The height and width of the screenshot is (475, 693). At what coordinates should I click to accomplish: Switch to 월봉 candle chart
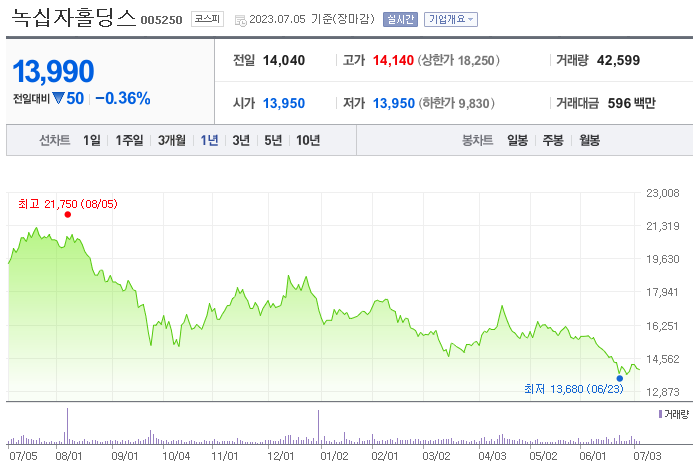[x=590, y=141]
